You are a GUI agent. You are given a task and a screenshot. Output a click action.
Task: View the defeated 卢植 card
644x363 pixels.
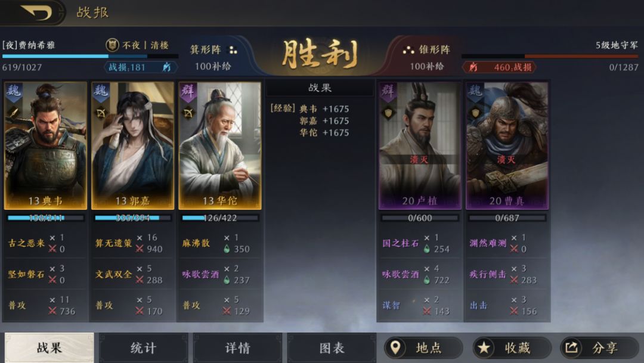(x=420, y=145)
